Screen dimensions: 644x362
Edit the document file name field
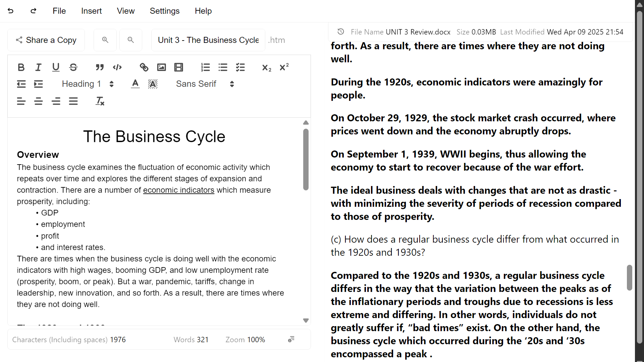click(208, 40)
